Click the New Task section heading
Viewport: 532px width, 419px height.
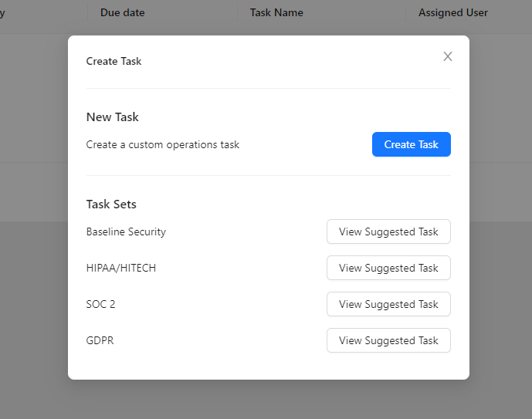coord(113,117)
